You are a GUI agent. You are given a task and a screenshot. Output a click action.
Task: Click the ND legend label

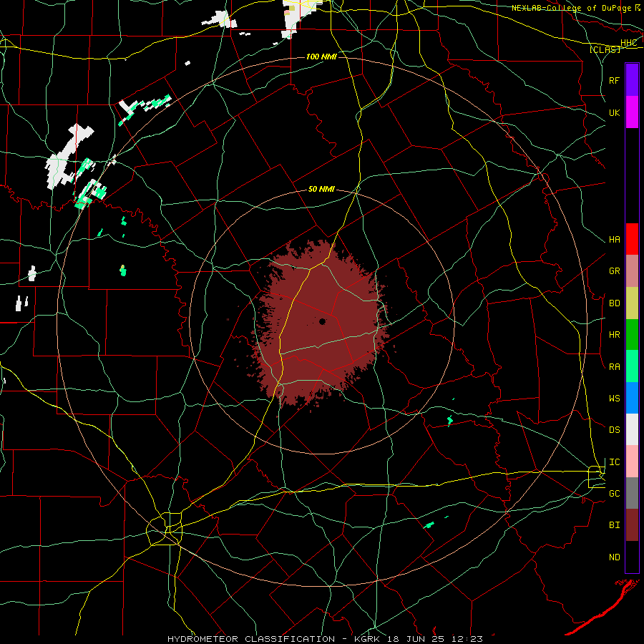coord(614,557)
